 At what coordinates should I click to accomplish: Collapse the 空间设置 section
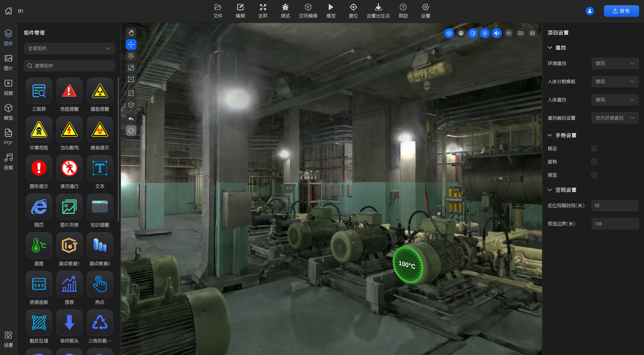pyautogui.click(x=550, y=190)
